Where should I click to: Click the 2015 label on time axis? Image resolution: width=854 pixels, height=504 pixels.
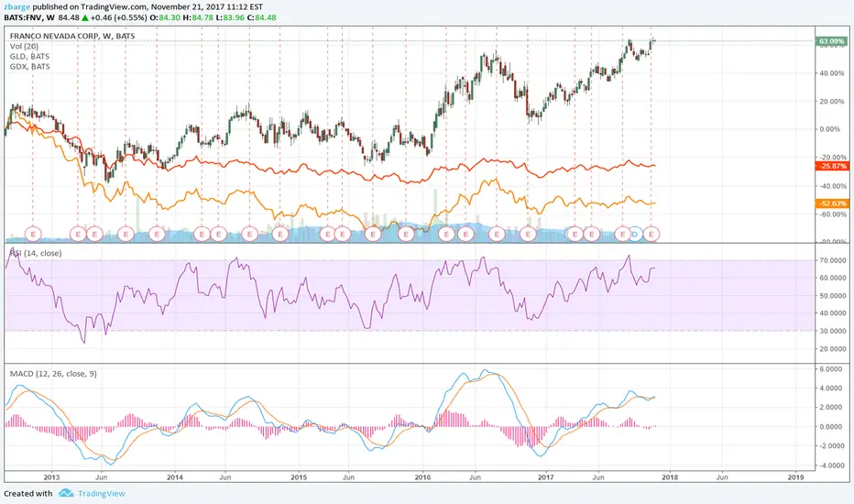(x=299, y=477)
